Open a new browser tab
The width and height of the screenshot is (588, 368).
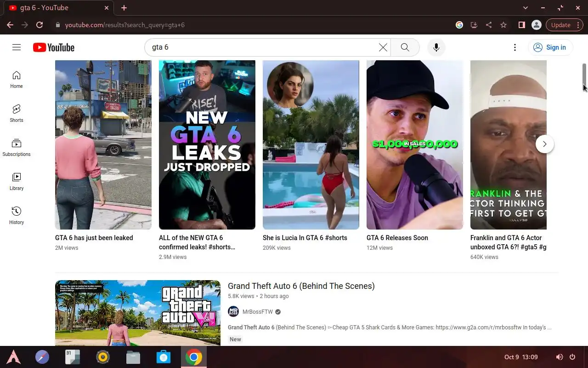pos(124,8)
